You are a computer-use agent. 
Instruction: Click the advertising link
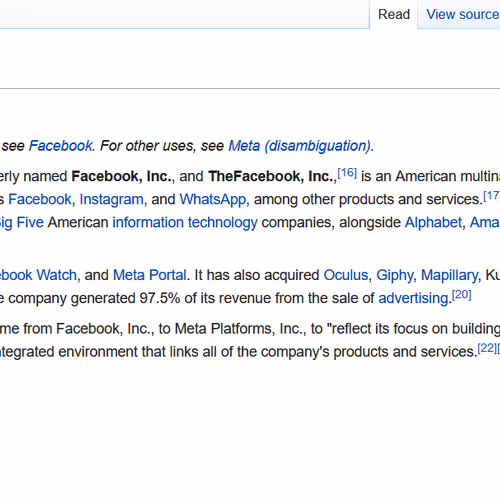tap(413, 298)
